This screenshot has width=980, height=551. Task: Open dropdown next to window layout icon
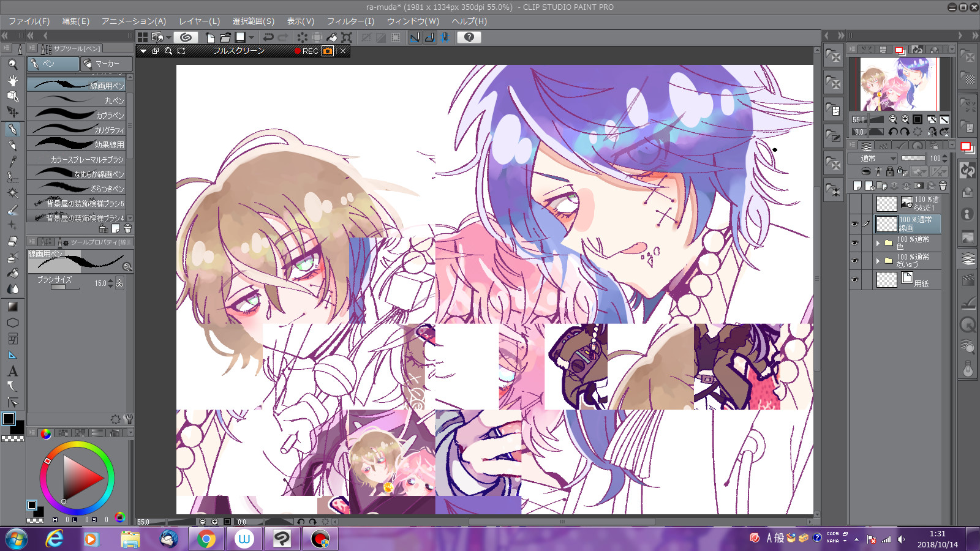coord(168,37)
